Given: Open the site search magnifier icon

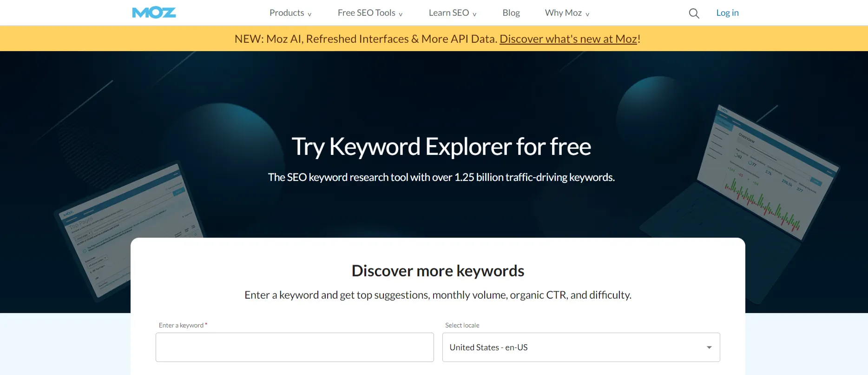Looking at the screenshot, I should (x=694, y=13).
